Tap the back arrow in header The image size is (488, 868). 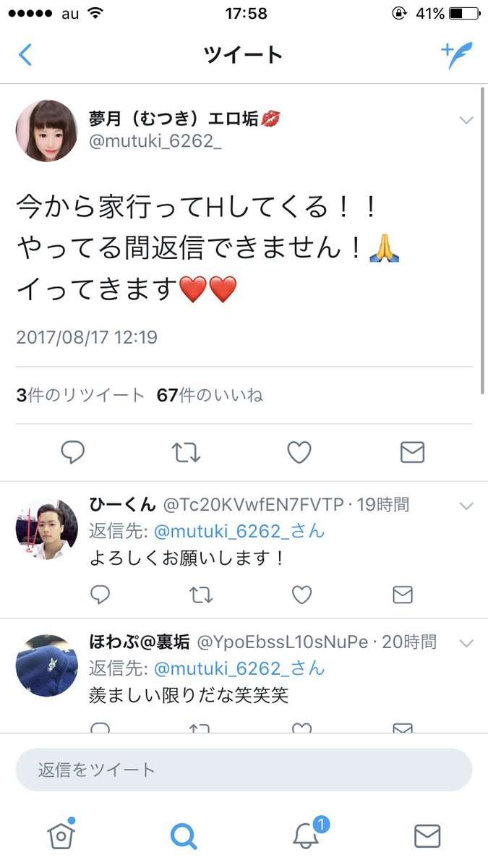coord(25,55)
